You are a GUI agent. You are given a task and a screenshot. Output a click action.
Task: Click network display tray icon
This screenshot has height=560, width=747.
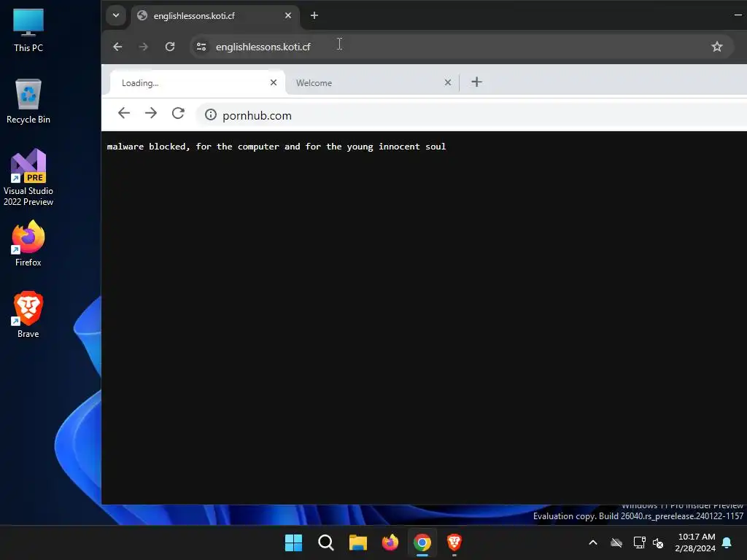(x=639, y=542)
